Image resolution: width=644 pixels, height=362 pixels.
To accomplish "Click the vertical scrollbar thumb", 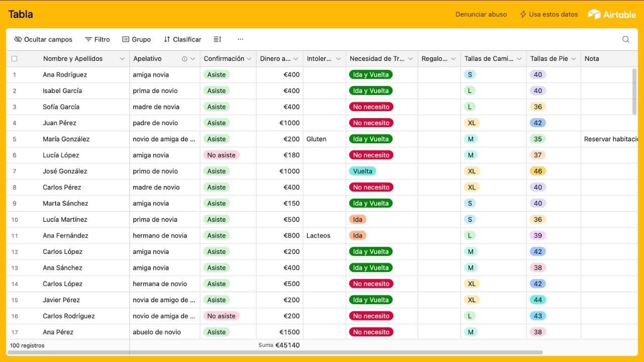I will 634,92.
